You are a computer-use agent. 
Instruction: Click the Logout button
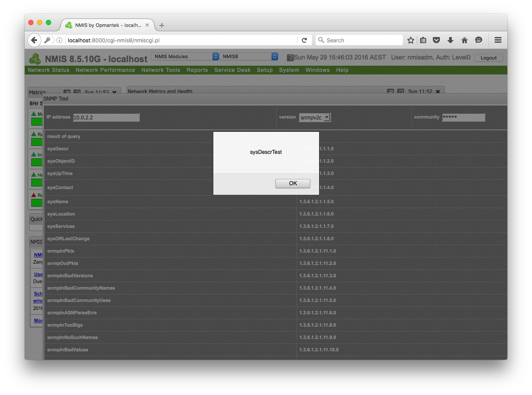488,58
